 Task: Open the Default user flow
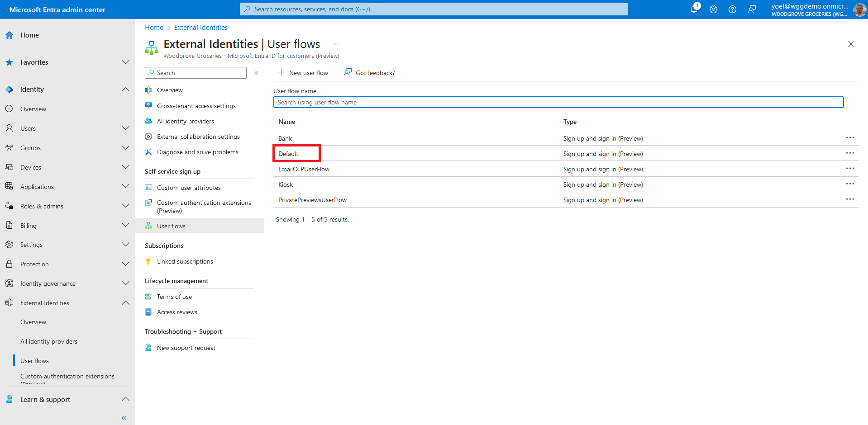[x=288, y=154]
